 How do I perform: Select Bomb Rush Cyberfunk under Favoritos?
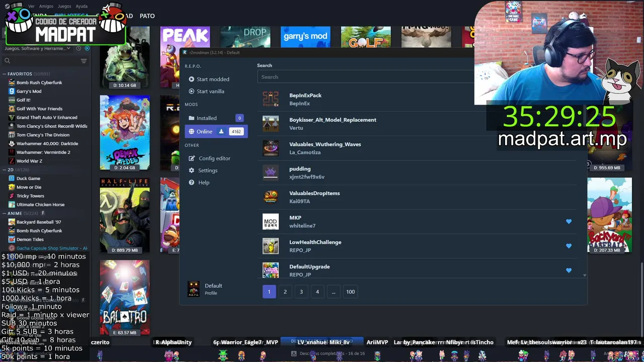tap(39, 82)
